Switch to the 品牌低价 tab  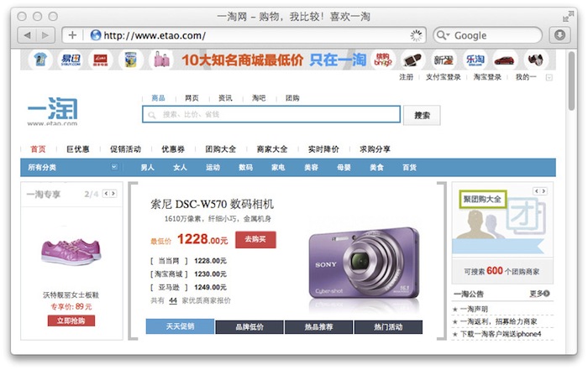click(x=249, y=326)
